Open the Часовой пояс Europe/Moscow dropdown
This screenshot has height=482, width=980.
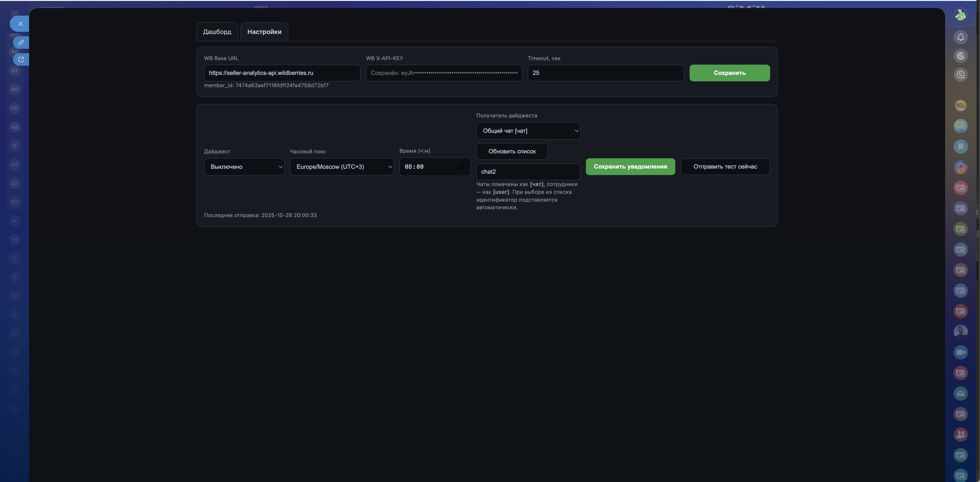tap(341, 167)
